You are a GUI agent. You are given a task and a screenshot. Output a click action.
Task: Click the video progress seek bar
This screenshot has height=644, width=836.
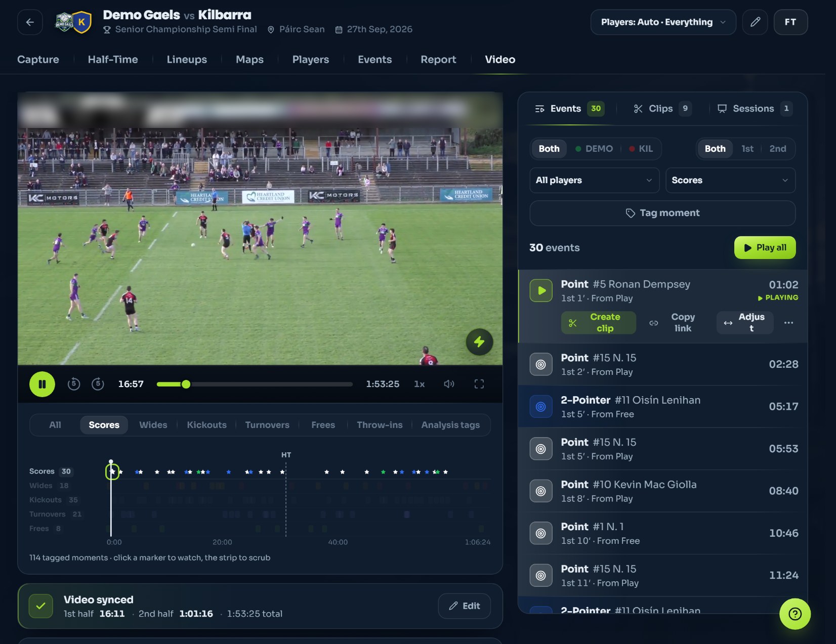click(x=255, y=384)
